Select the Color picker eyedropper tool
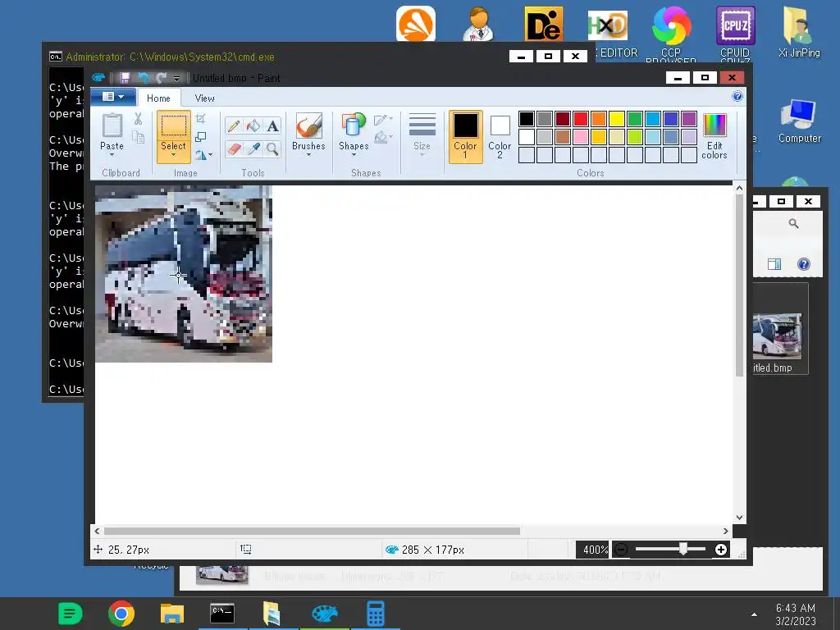The height and width of the screenshot is (630, 840). click(x=253, y=148)
